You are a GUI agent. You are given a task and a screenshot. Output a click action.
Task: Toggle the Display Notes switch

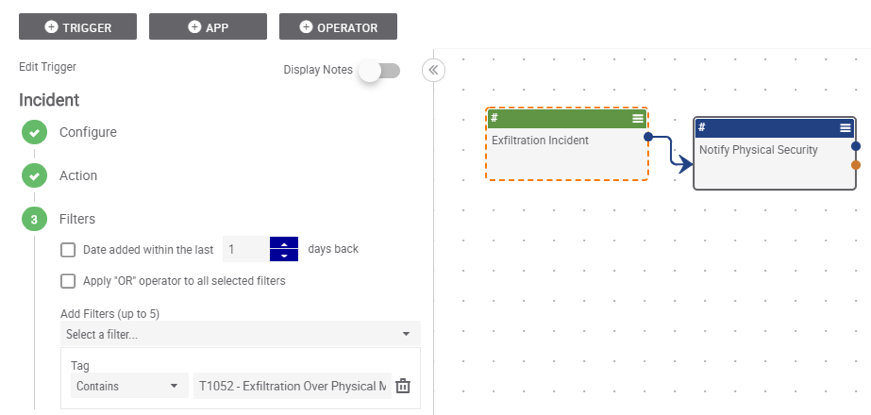379,71
